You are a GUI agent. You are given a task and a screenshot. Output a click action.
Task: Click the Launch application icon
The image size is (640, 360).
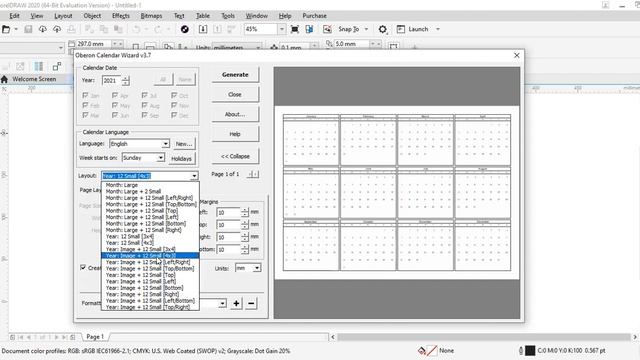coord(401,29)
